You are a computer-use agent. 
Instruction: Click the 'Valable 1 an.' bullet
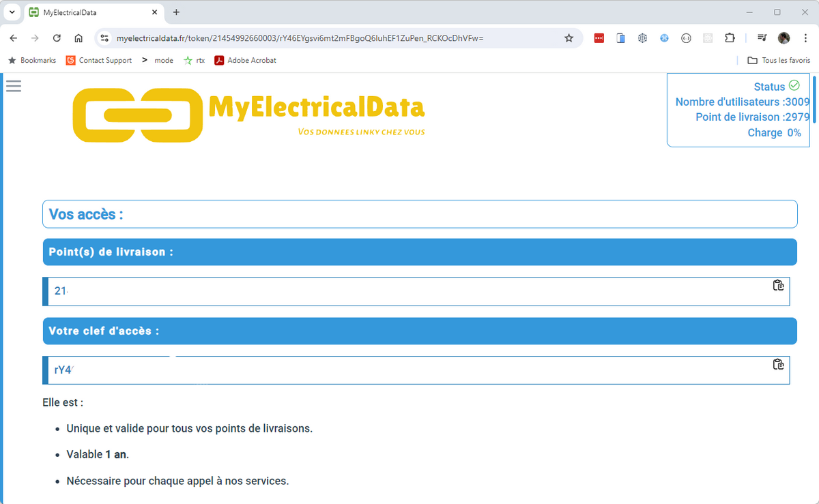click(98, 455)
